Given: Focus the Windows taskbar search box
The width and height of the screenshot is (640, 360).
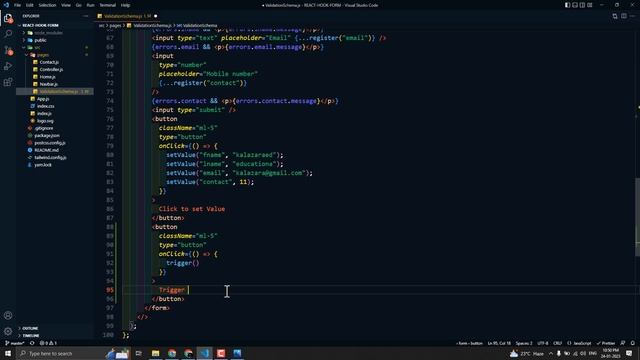Looking at the screenshot, I should [x=73, y=353].
